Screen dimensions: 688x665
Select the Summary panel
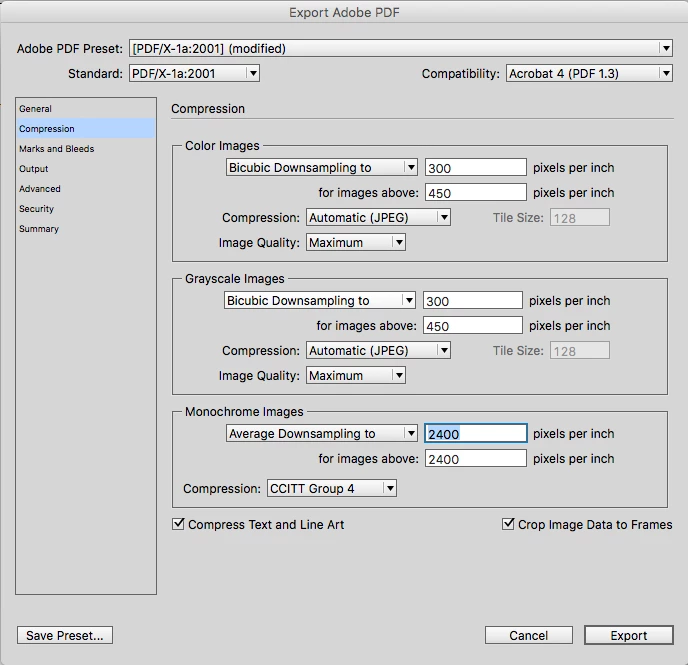click(86, 229)
